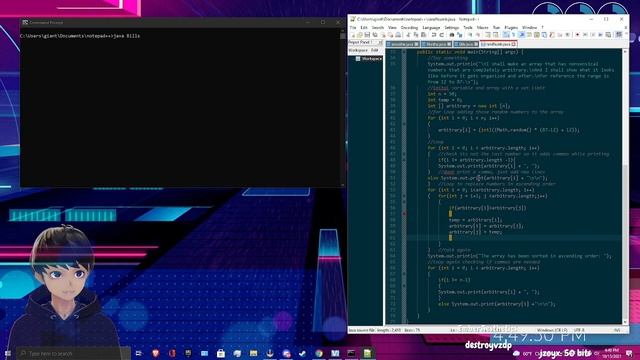The width and height of the screenshot is (640, 360).
Task: Open the File menu in Notepad++
Action: (353, 27)
